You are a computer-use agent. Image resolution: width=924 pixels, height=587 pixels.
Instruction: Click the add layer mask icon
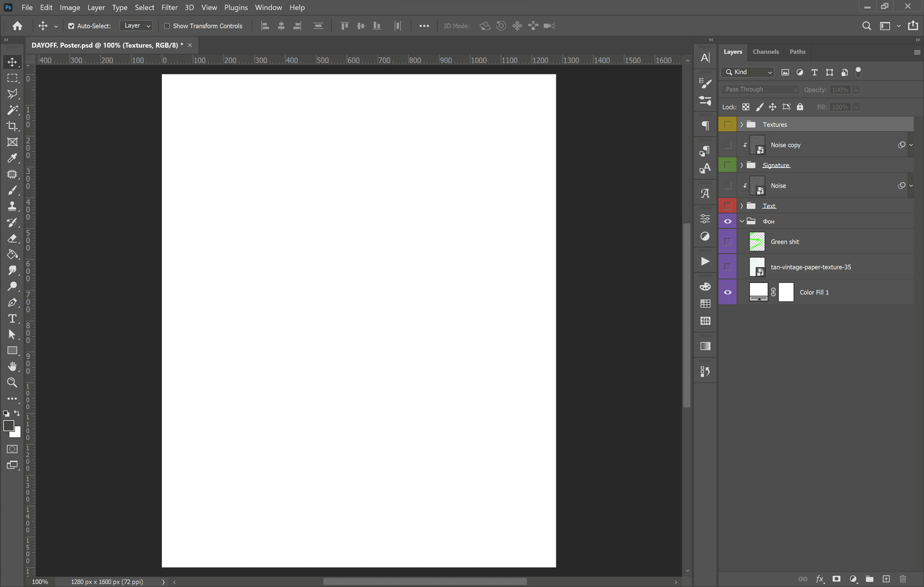(x=836, y=579)
